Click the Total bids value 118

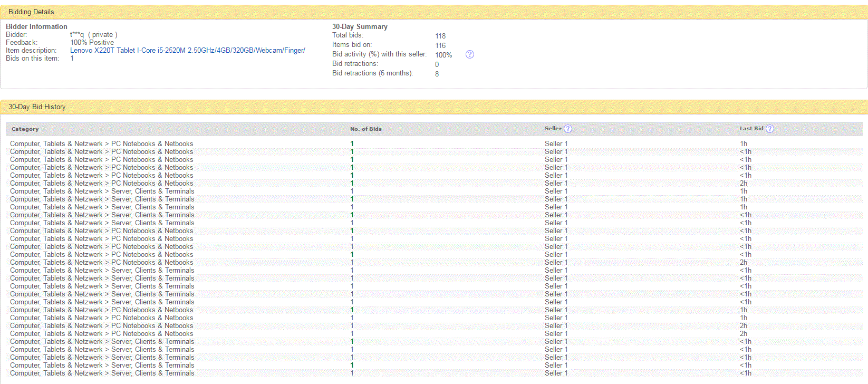coord(440,36)
